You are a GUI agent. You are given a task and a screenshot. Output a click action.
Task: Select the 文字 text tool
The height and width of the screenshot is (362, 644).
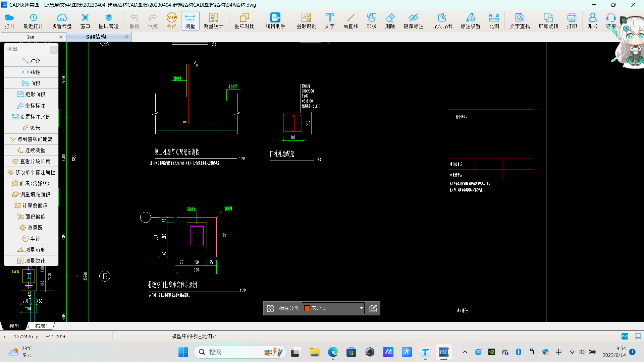(x=330, y=21)
